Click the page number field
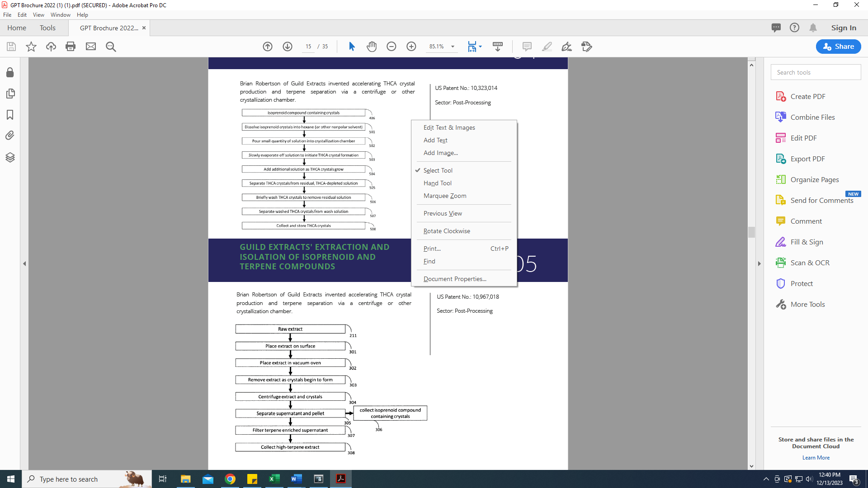868x488 pixels. point(308,47)
